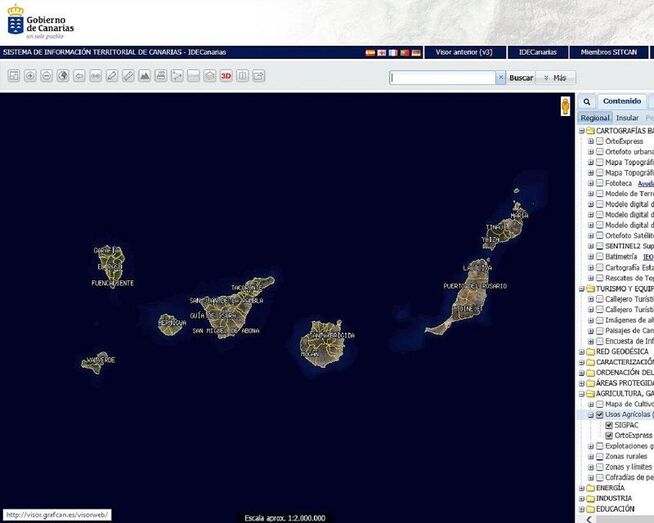Open the Contenido tab
The width and height of the screenshot is (654, 523).
click(621, 101)
